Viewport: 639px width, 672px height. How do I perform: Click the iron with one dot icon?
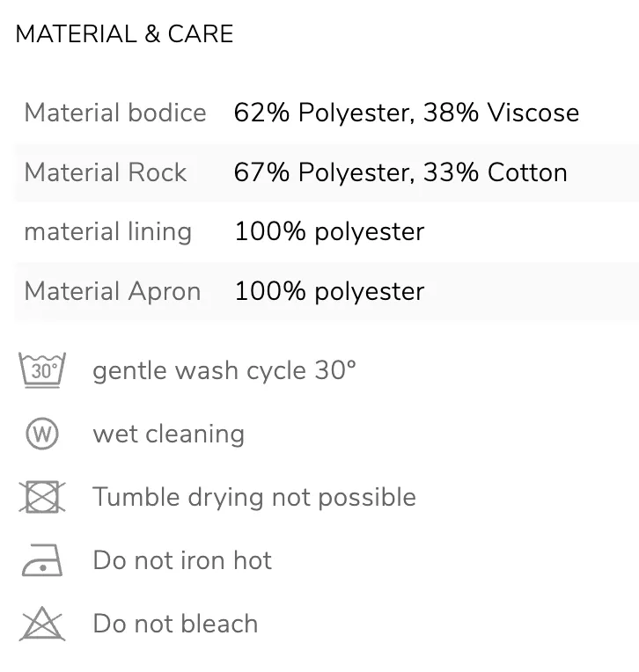click(x=42, y=560)
